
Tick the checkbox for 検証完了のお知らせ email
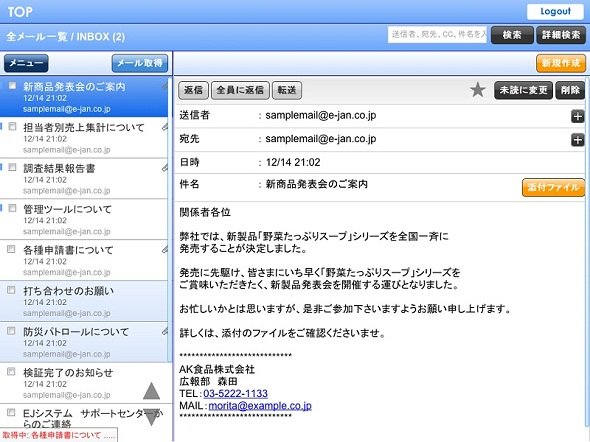(12, 372)
